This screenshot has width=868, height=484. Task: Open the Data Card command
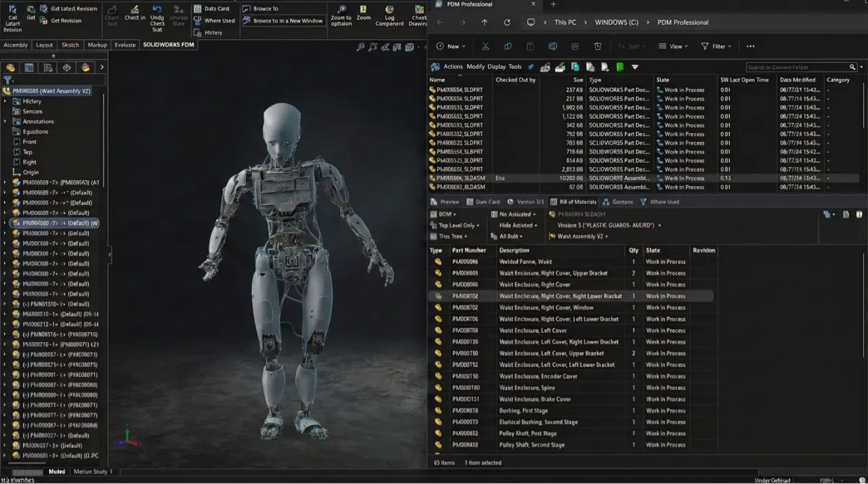pos(211,9)
